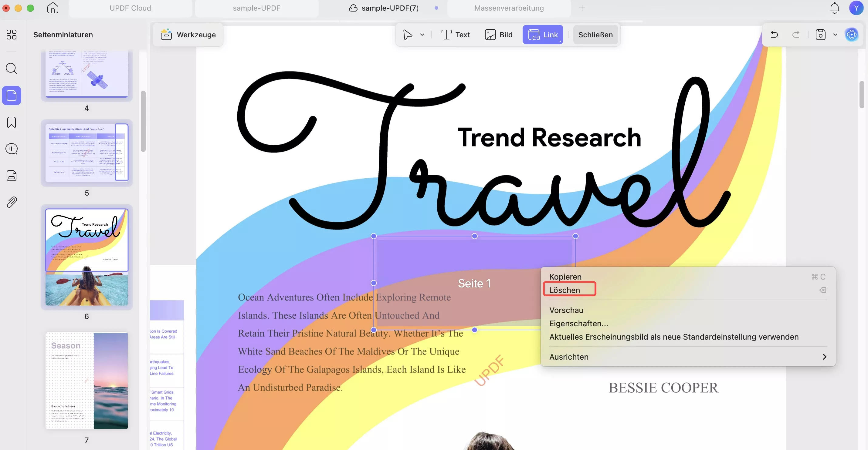
Task: Choose Kopieren in the context menu
Action: pos(688,277)
